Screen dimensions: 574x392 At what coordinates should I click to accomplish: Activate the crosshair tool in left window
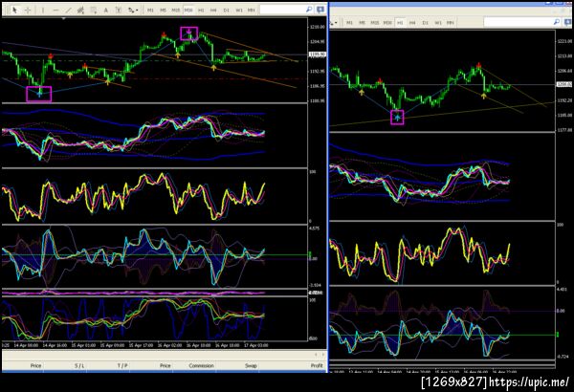(28, 11)
